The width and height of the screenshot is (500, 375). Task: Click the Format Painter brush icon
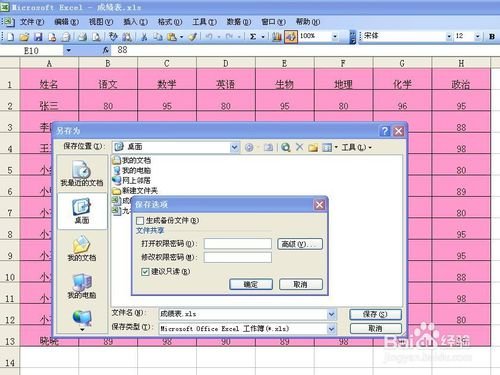tap(193, 37)
